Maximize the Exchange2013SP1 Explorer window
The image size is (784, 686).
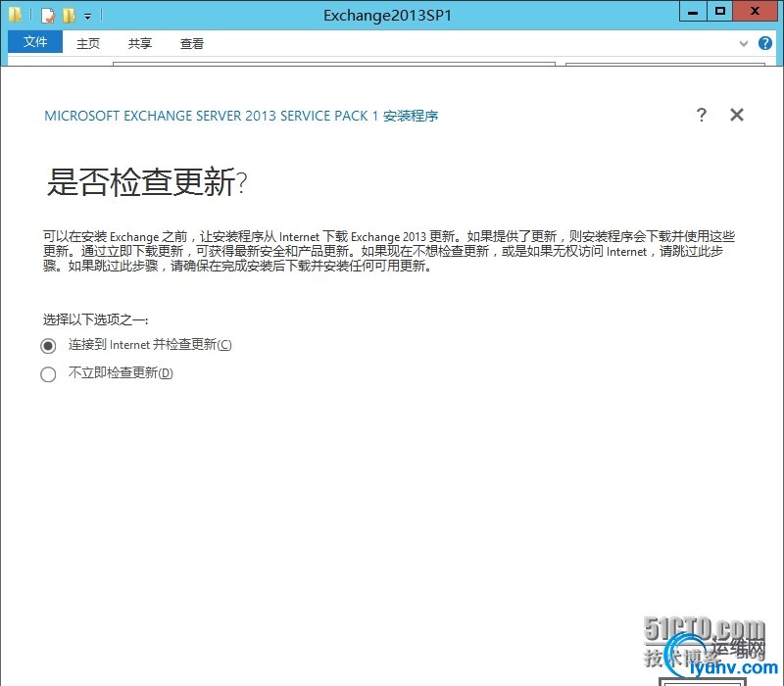(720, 11)
